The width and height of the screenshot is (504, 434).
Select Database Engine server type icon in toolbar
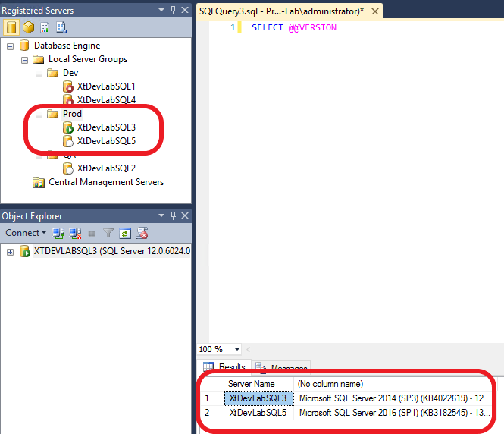11,27
